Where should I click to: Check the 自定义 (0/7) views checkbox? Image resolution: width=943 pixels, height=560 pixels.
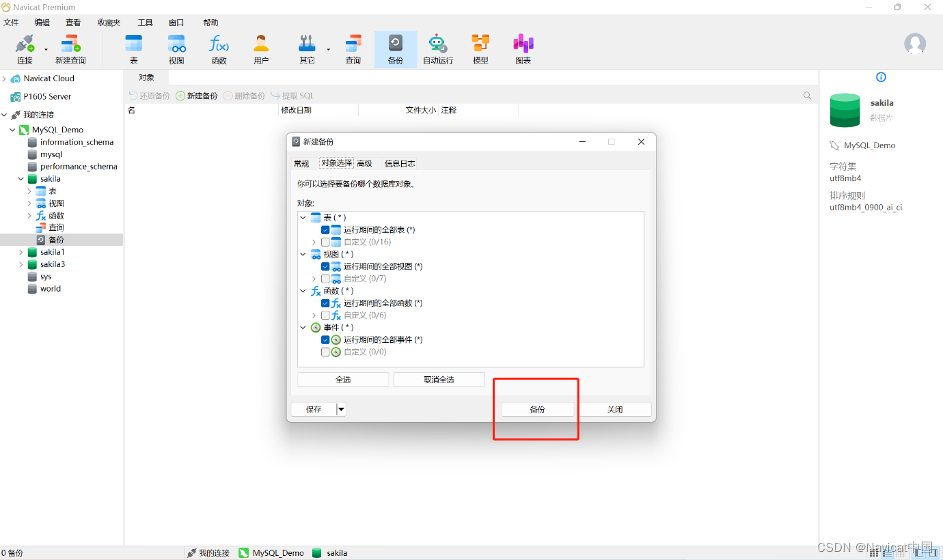point(325,279)
